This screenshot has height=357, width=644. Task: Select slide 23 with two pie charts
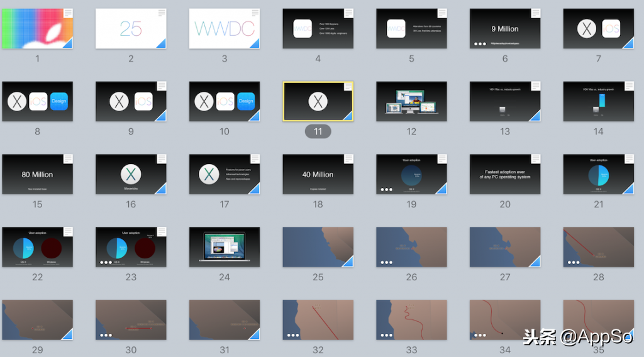click(131, 247)
